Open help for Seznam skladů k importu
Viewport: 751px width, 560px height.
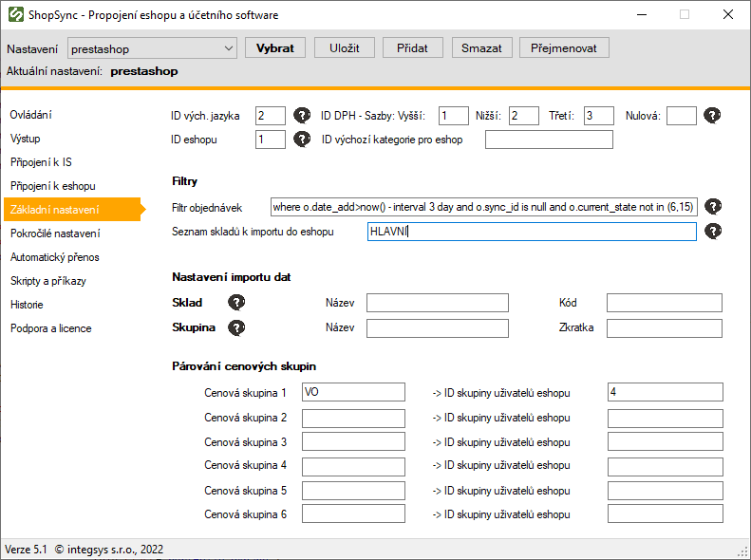coord(712,232)
